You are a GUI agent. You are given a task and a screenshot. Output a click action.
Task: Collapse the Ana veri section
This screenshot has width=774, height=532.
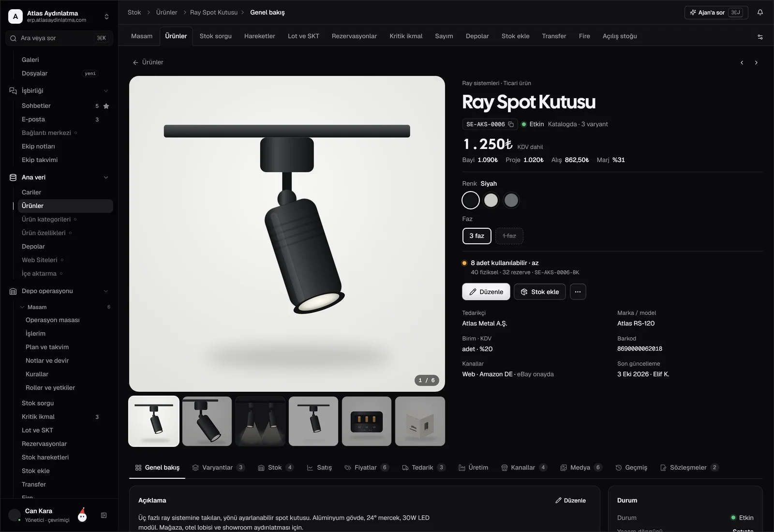click(106, 177)
